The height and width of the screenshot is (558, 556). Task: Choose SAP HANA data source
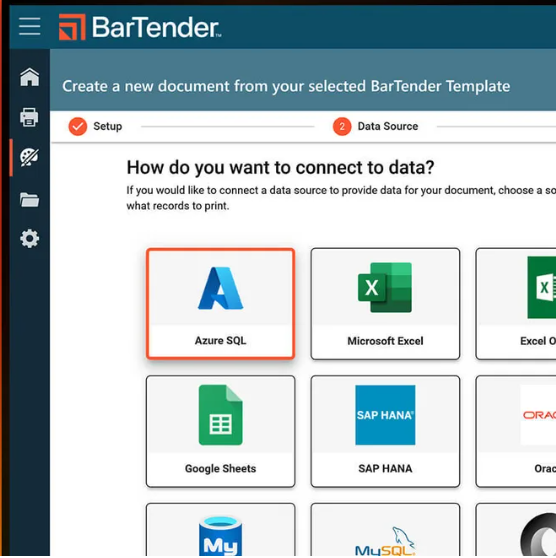[385, 431]
